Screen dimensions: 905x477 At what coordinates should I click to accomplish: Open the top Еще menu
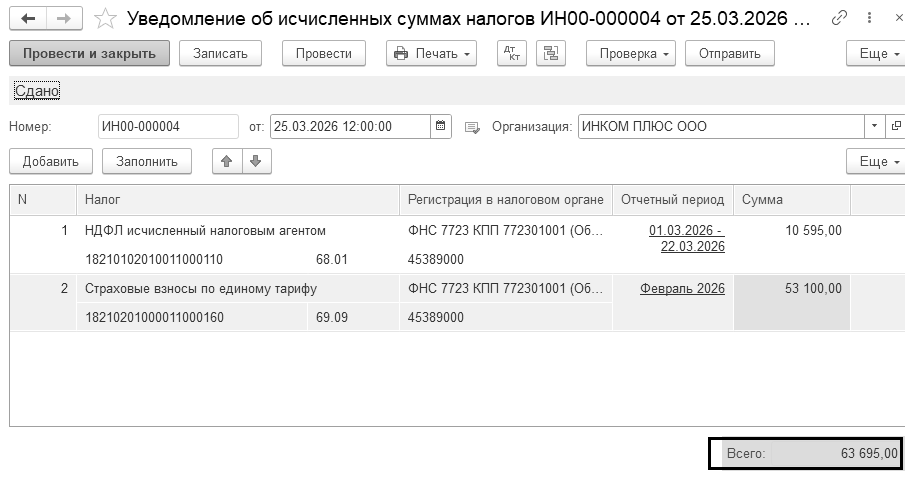tap(874, 54)
